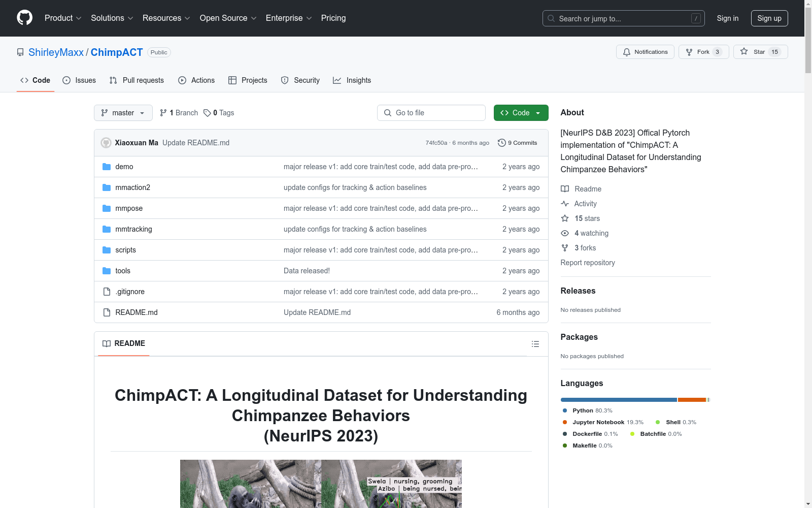This screenshot has width=812, height=508.
Task: Open the ShirleyMaxx profile link
Action: click(56, 52)
